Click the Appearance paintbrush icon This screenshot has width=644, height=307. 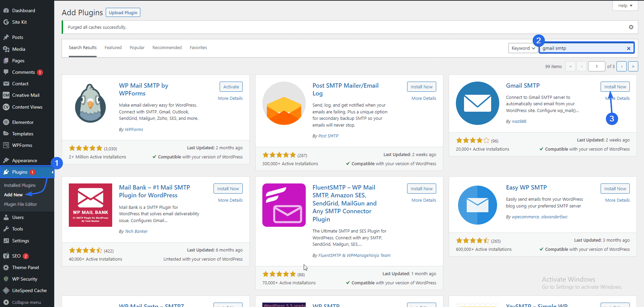(6, 160)
